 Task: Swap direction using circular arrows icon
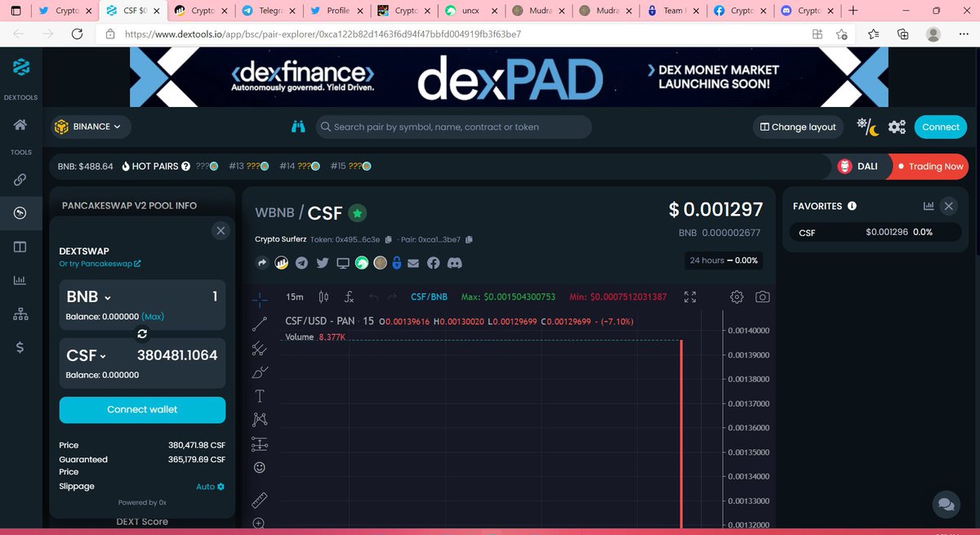tap(142, 334)
